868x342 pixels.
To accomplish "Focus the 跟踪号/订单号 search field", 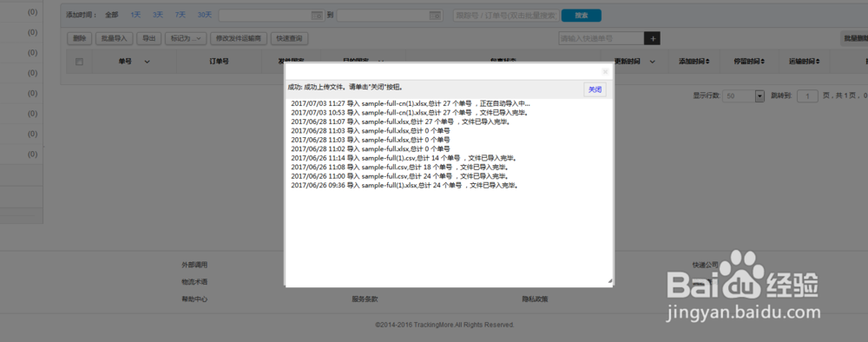I will [x=506, y=16].
